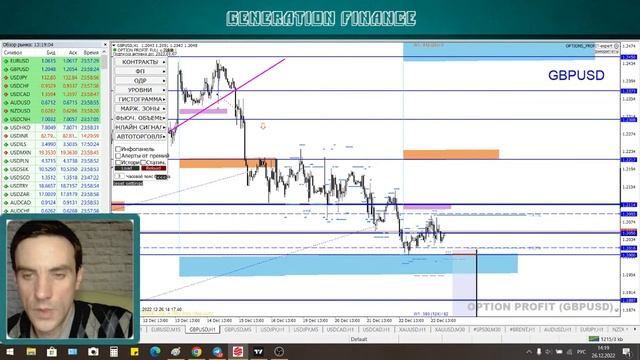The width and height of the screenshot is (640, 360).
Task: Sort by Время column header
Action: [91, 53]
